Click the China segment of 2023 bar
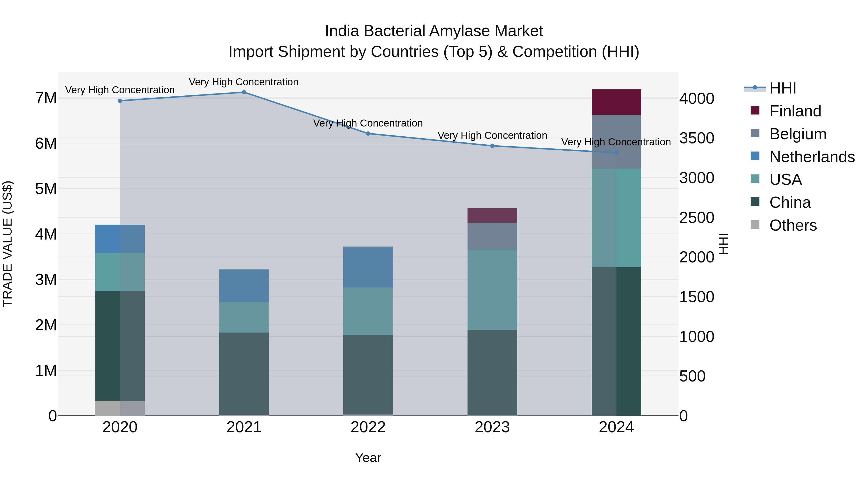Viewport: 868px width, 488px height. [492, 373]
